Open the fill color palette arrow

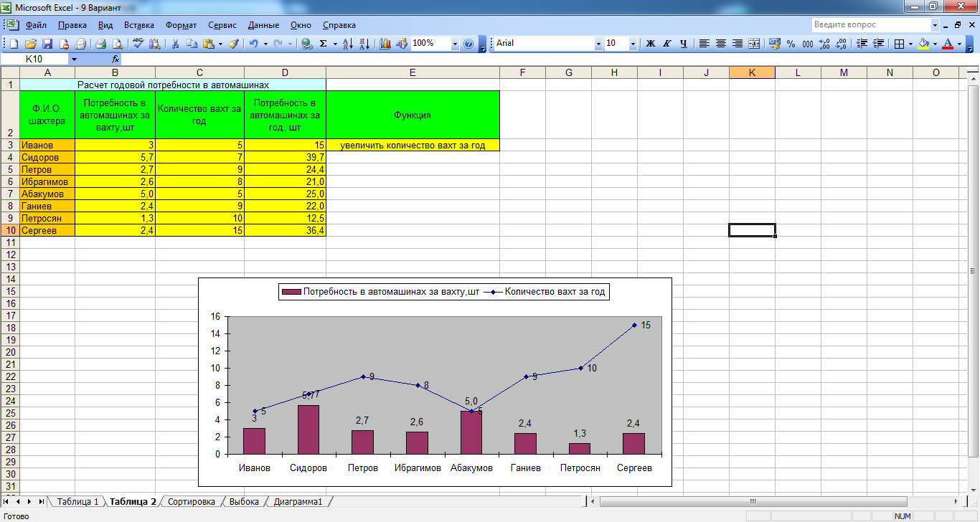936,44
